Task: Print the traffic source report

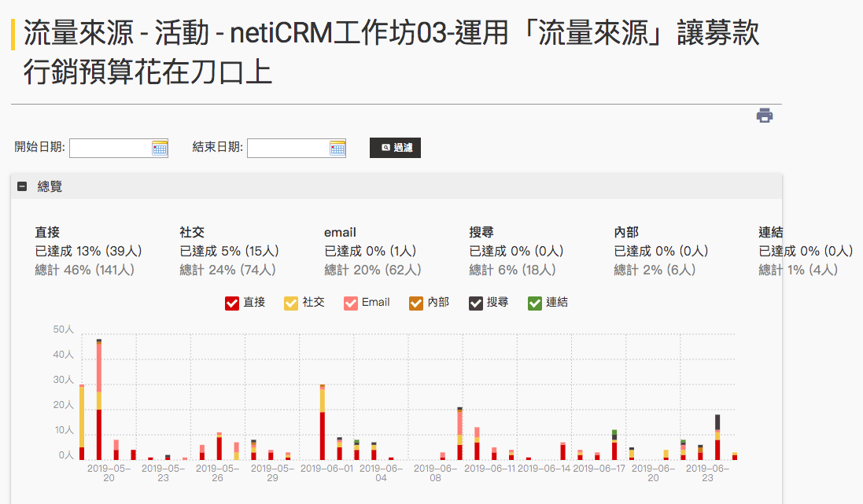Action: click(x=764, y=115)
